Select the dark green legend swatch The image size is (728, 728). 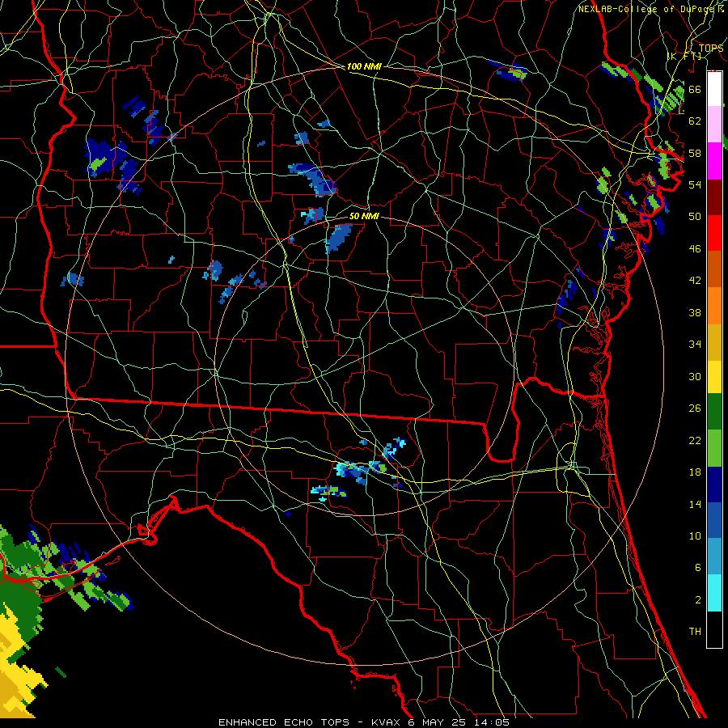point(714,412)
